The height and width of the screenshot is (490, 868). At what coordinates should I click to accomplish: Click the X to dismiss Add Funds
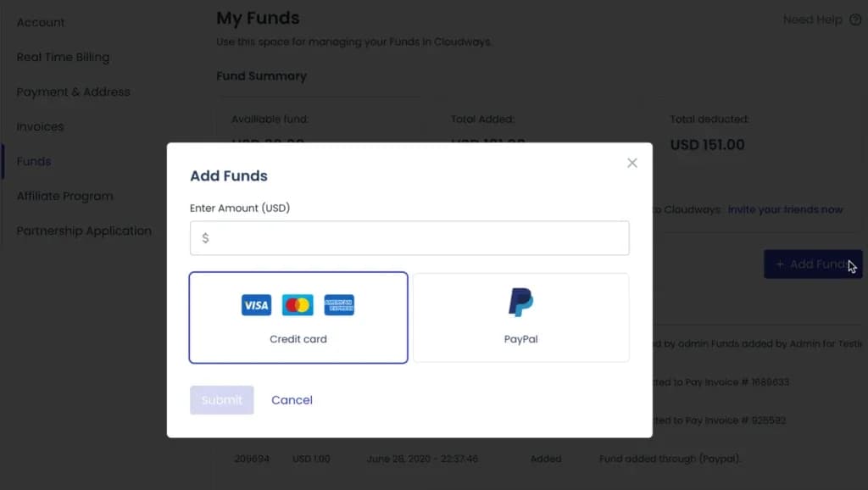point(632,162)
